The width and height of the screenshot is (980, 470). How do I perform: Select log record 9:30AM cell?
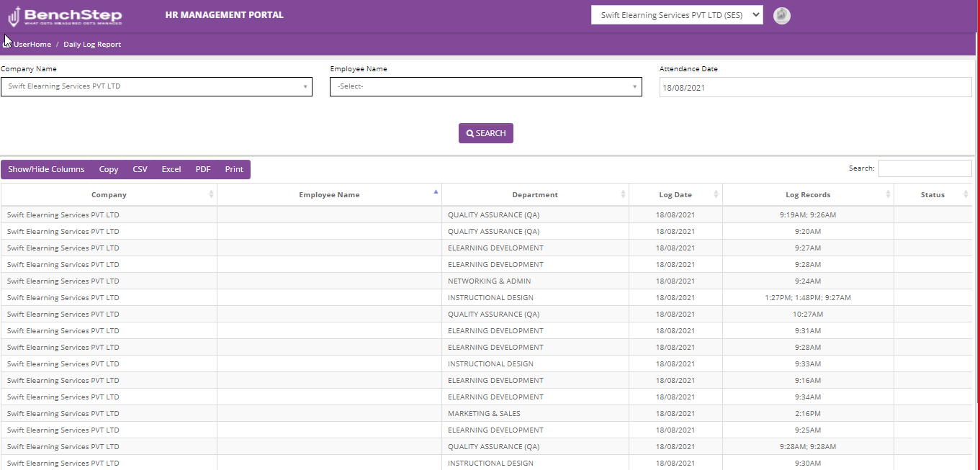808,462
